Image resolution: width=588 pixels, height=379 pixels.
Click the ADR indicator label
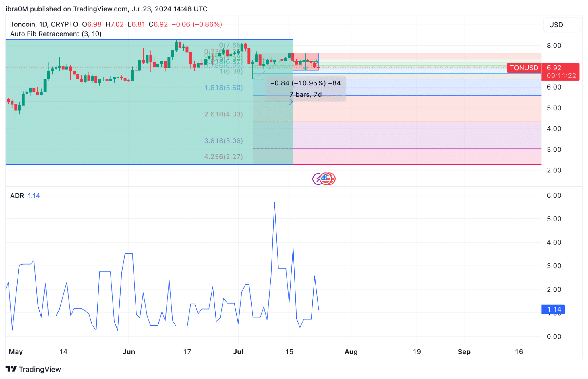click(x=17, y=196)
